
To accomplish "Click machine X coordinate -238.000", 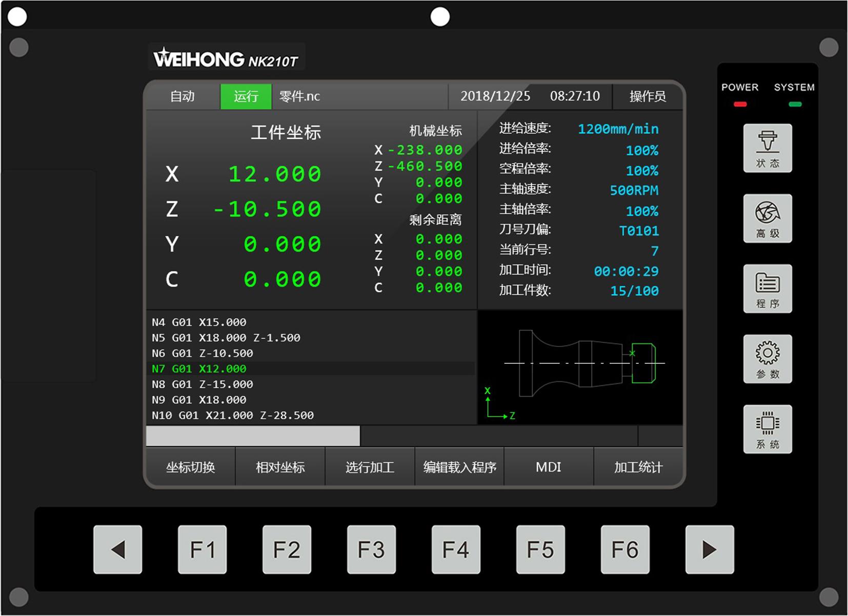I will (x=425, y=150).
